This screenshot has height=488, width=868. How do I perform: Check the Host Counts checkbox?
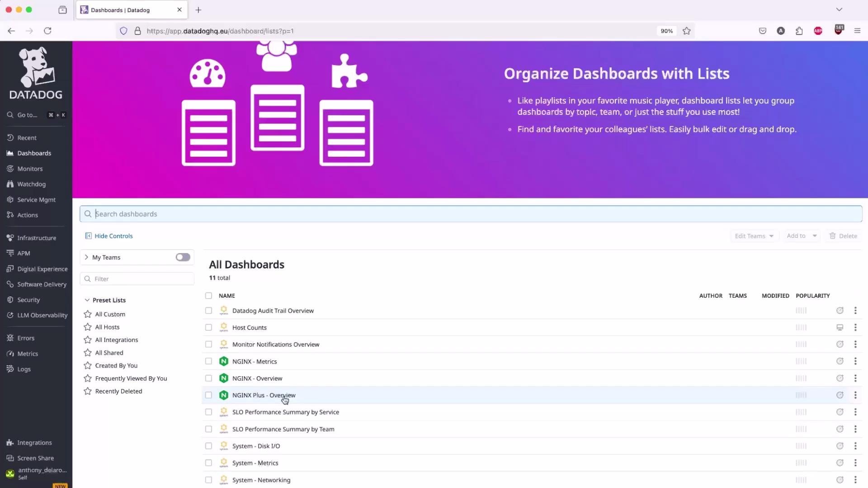click(208, 327)
